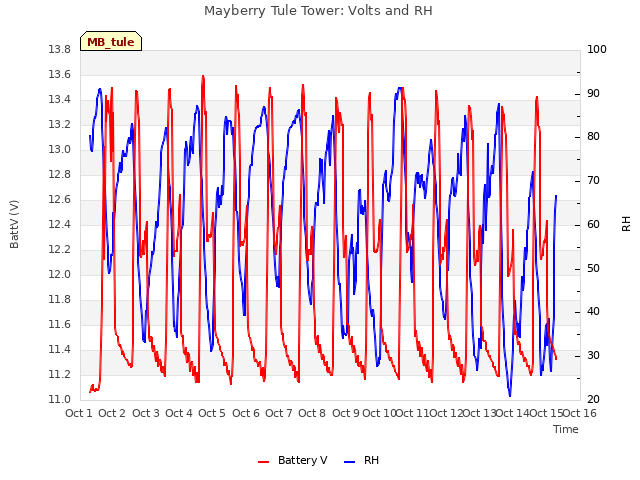
Task: Click the lowest RH dip near Oct 14
Action: click(510, 395)
